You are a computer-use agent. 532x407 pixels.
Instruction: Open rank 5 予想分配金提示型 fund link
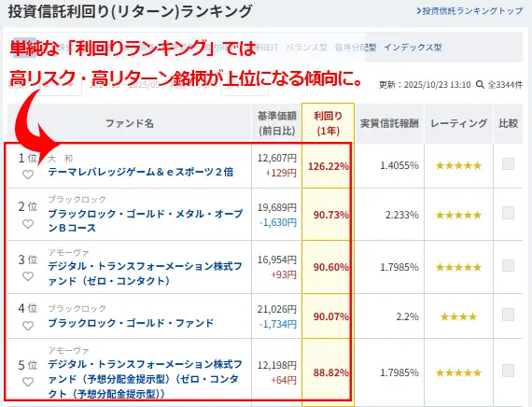click(145, 379)
